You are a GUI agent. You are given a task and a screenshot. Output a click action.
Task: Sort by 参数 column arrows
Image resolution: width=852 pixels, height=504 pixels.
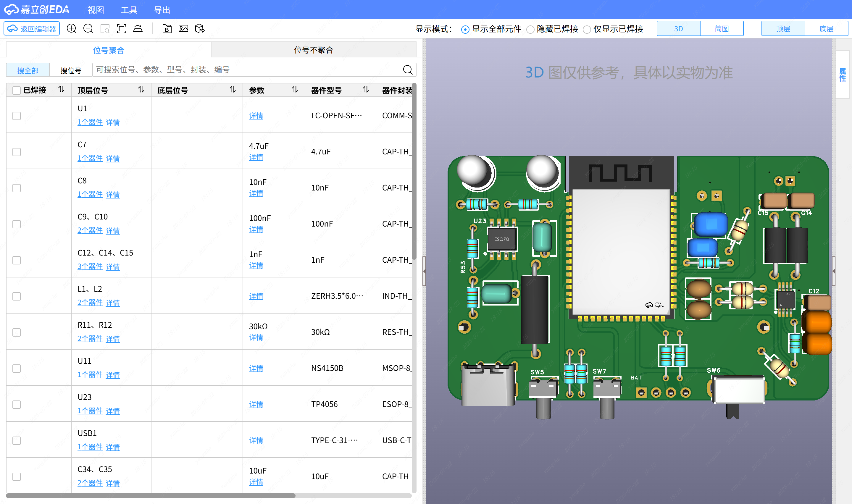295,90
